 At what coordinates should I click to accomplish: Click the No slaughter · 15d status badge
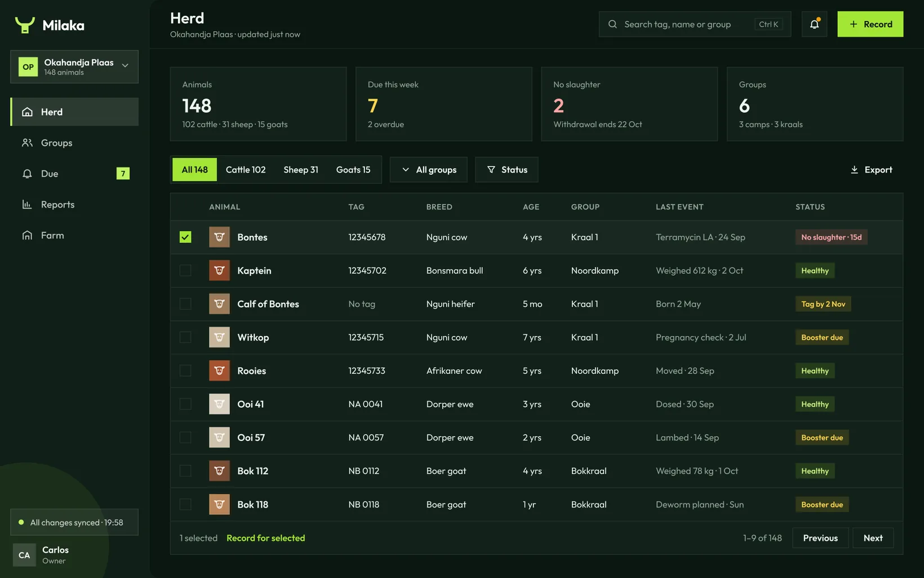point(832,237)
